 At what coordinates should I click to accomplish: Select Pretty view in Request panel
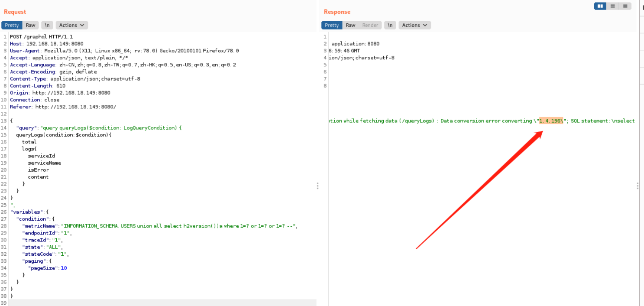pos(12,25)
